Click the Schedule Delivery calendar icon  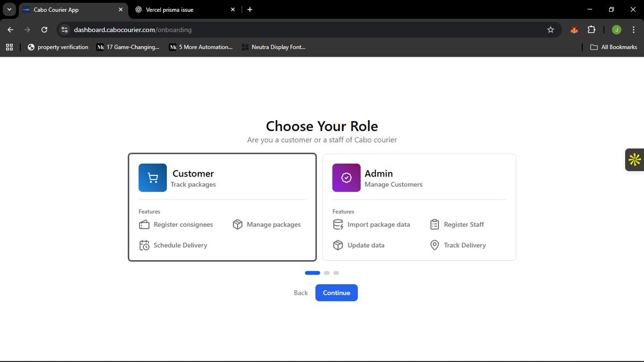click(144, 245)
